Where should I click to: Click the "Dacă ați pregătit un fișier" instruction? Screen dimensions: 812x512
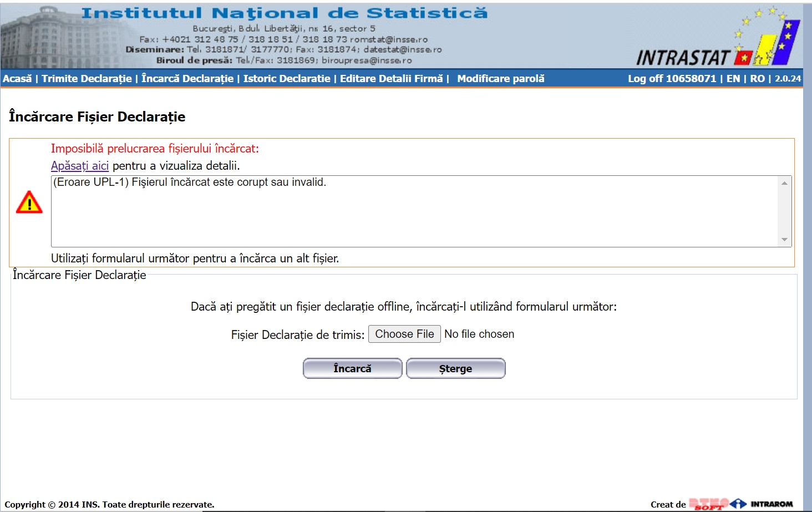point(404,306)
